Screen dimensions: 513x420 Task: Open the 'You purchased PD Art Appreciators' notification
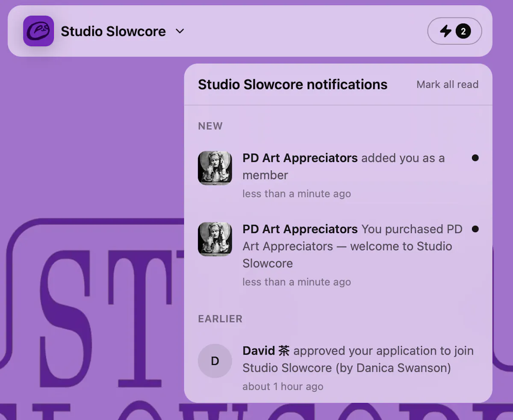coord(338,255)
